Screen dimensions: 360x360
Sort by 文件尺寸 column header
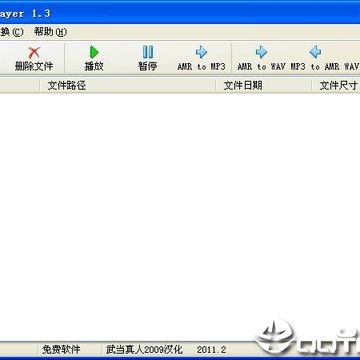click(336, 86)
